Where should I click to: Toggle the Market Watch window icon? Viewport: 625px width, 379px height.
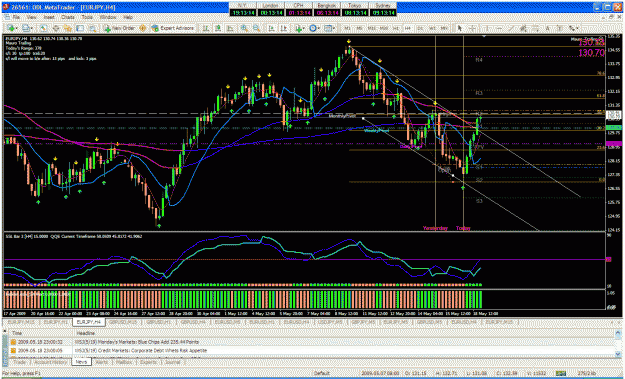[43, 28]
